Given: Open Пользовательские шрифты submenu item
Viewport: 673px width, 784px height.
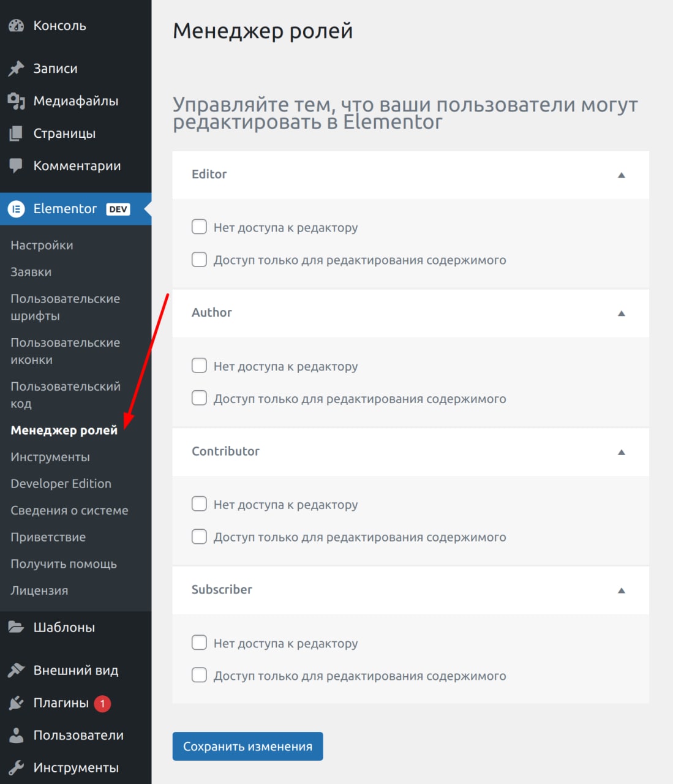Looking at the screenshot, I should pos(65,307).
